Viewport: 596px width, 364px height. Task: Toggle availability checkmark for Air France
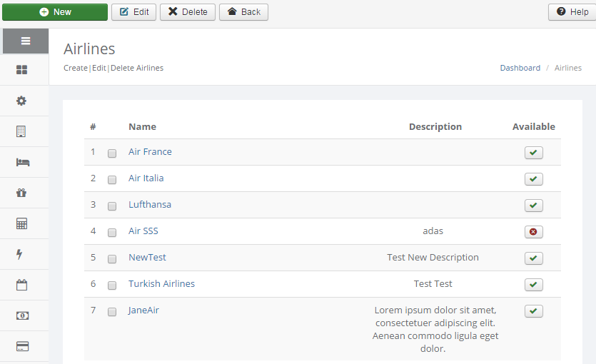tap(534, 153)
